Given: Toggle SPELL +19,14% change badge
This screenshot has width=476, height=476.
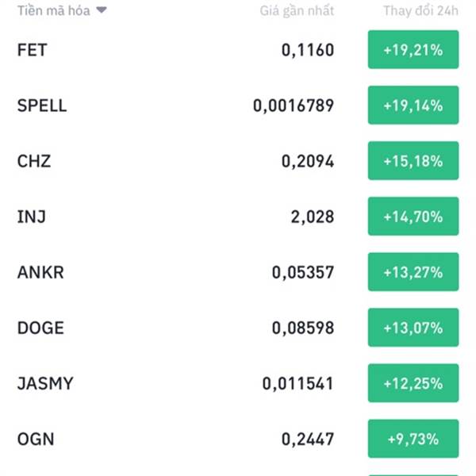Looking at the screenshot, I should 413,105.
